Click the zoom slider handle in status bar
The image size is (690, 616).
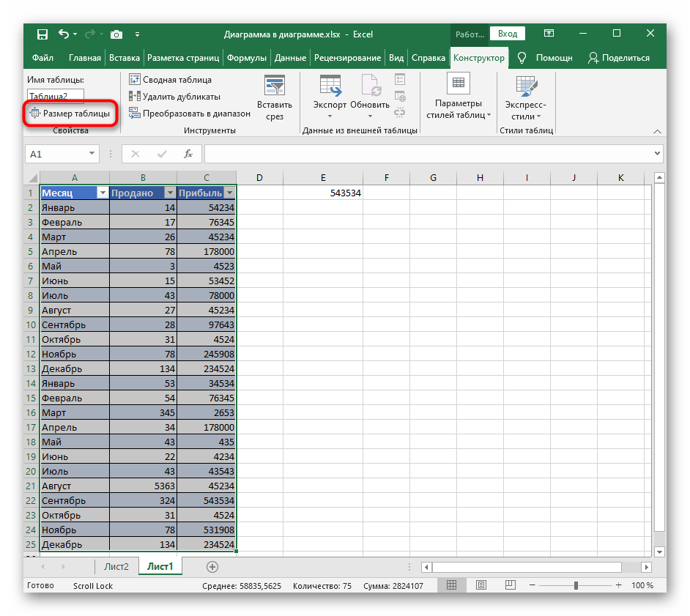(576, 586)
